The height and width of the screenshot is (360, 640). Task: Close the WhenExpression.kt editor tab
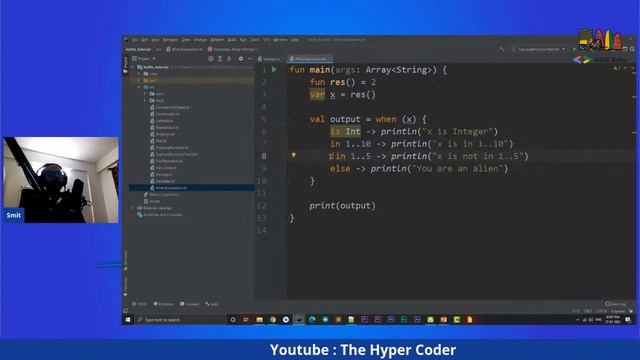tap(330, 59)
